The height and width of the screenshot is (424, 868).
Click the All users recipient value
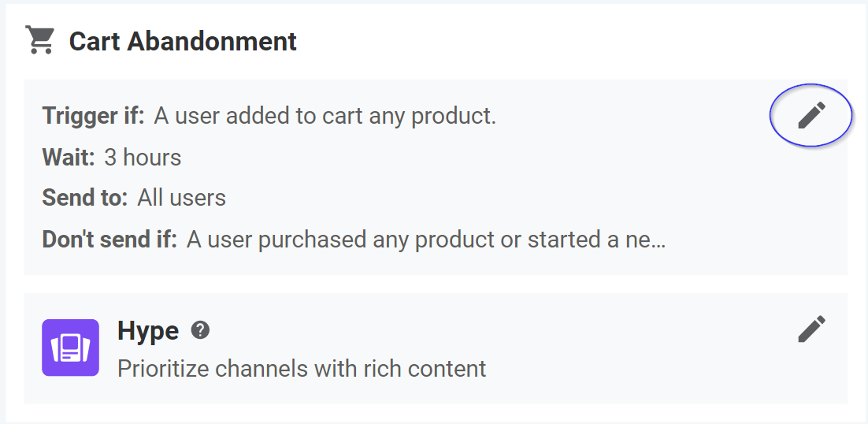click(182, 198)
